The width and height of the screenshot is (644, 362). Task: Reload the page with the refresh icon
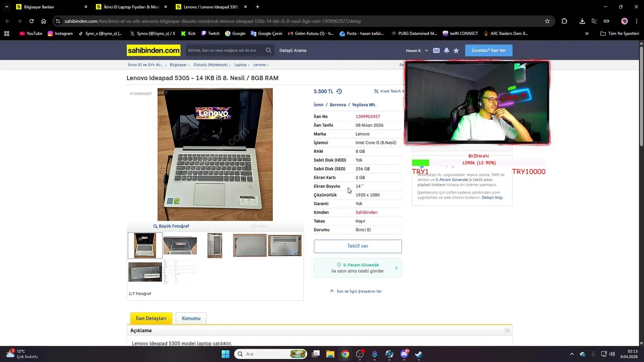coord(31,21)
